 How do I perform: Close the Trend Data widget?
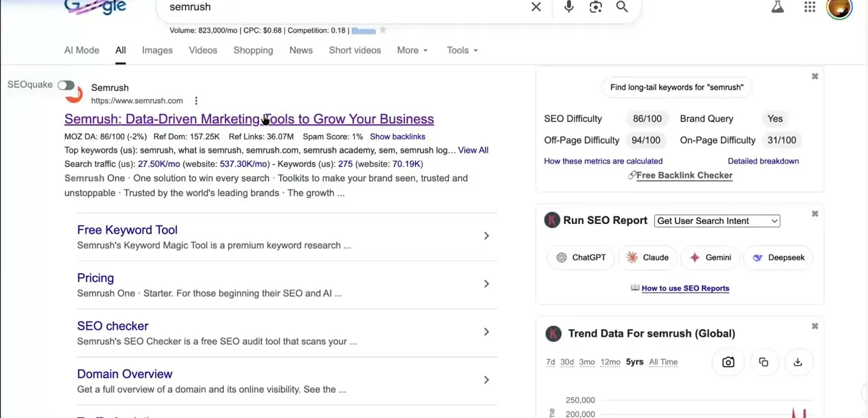point(815,327)
